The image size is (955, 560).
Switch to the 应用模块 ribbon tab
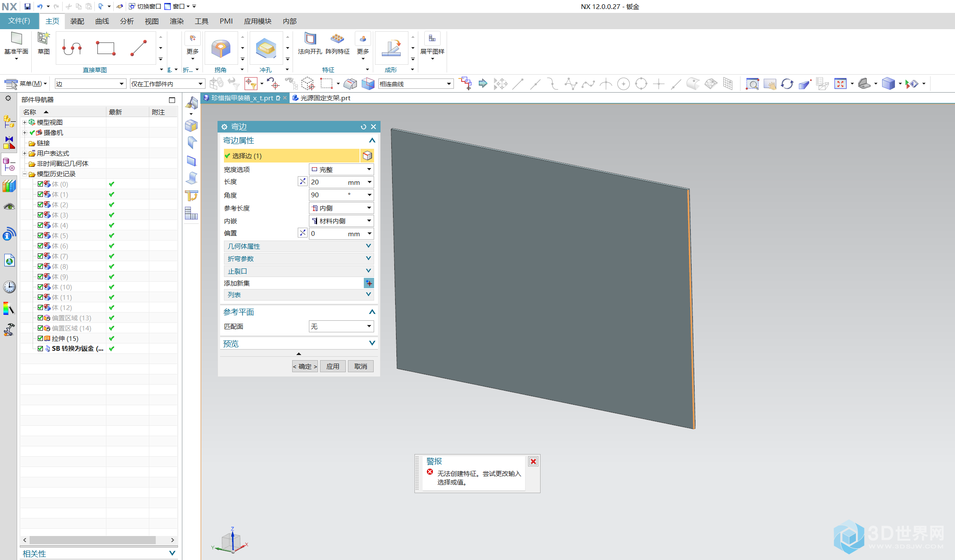[258, 21]
